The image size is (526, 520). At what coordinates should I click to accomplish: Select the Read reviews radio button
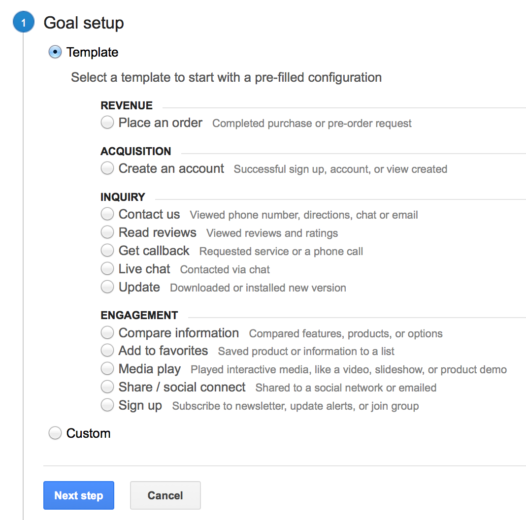coord(107,232)
